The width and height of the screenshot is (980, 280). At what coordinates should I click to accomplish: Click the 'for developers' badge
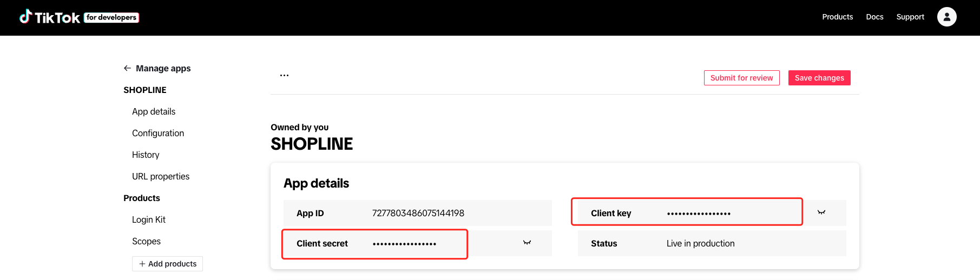click(x=111, y=17)
